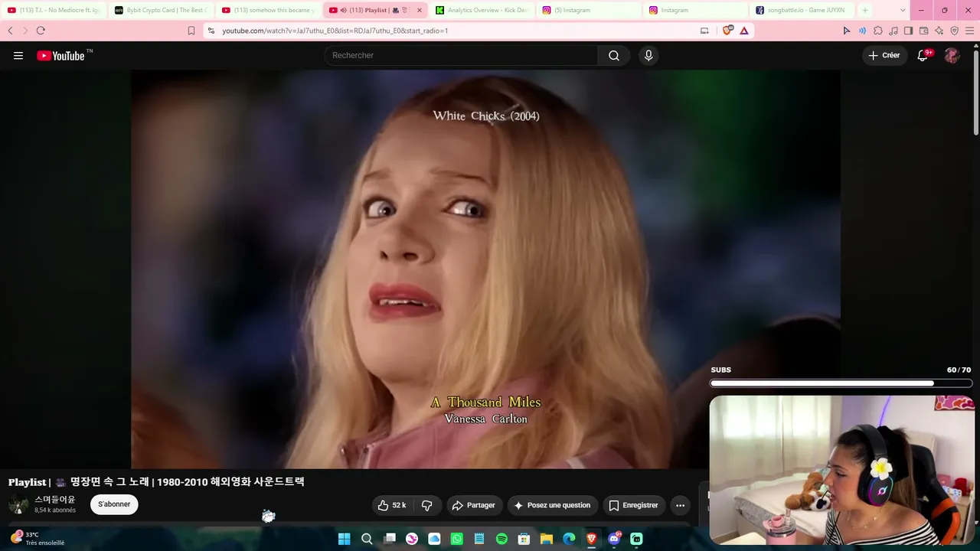980x551 pixels.
Task: Click the video player showing White Chicks
Action: (x=485, y=269)
